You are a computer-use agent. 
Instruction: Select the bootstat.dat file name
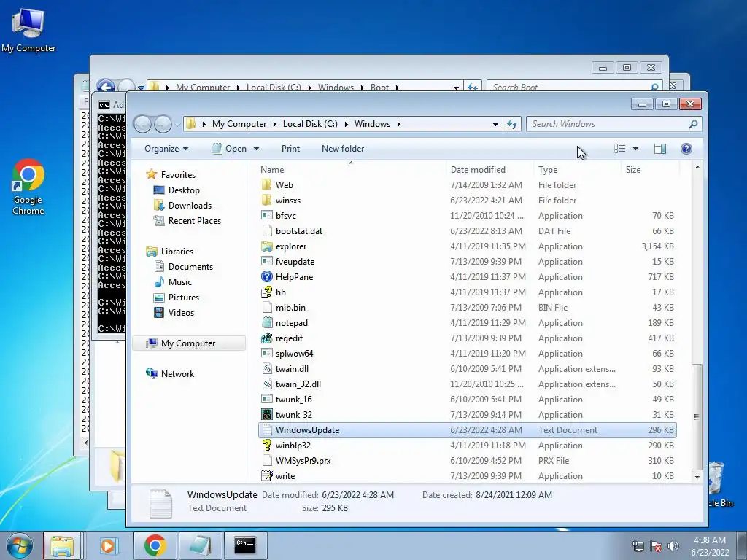pyautogui.click(x=298, y=231)
